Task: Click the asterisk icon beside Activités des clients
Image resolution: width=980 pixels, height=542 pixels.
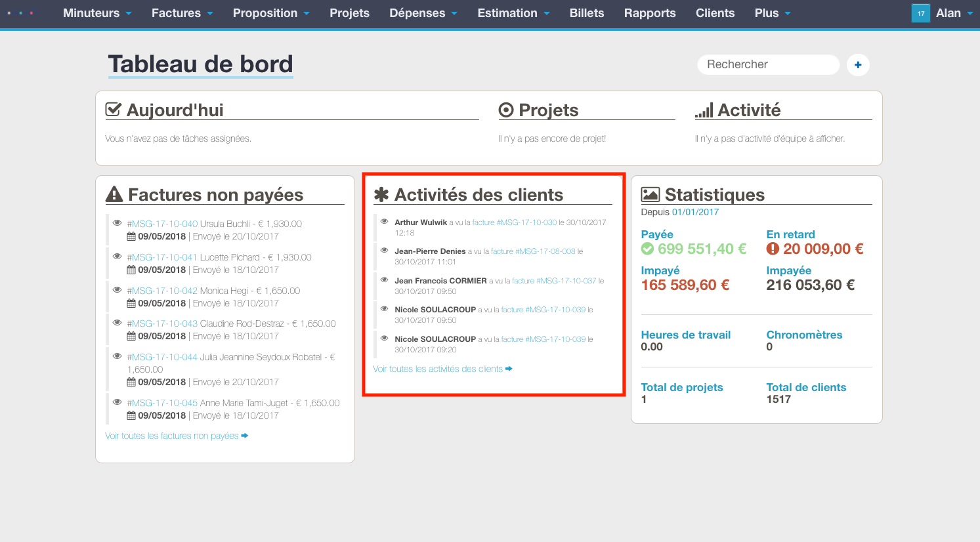Action: [381, 194]
